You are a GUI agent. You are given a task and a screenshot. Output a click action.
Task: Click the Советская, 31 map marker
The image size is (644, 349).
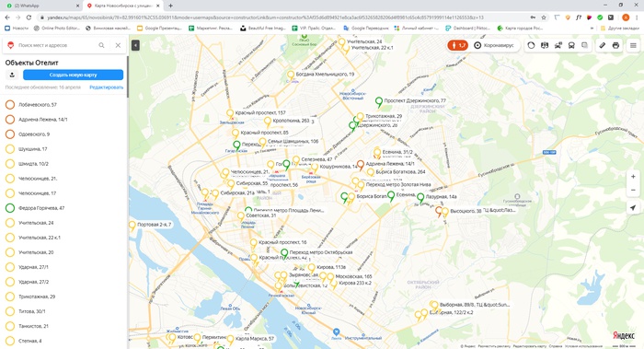point(241,216)
